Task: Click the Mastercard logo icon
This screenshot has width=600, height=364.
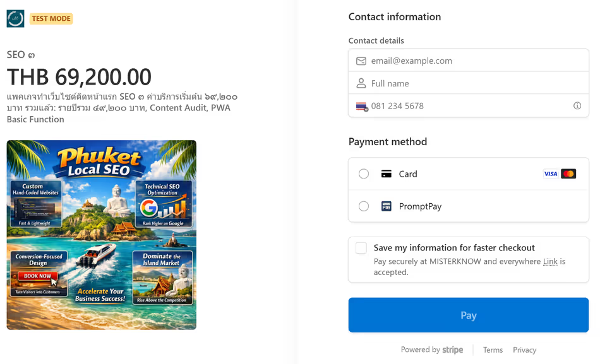Action: click(568, 174)
